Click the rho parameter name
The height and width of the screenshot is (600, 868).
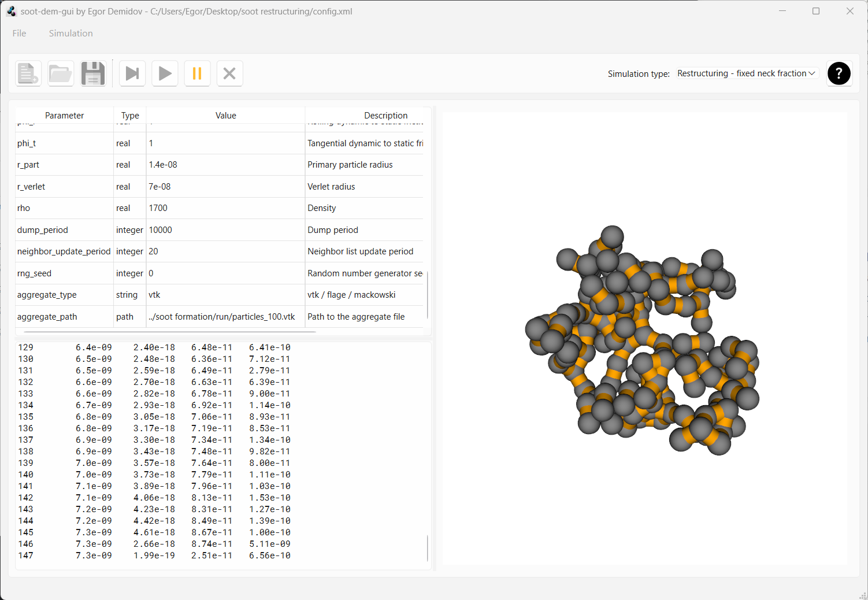coord(24,208)
